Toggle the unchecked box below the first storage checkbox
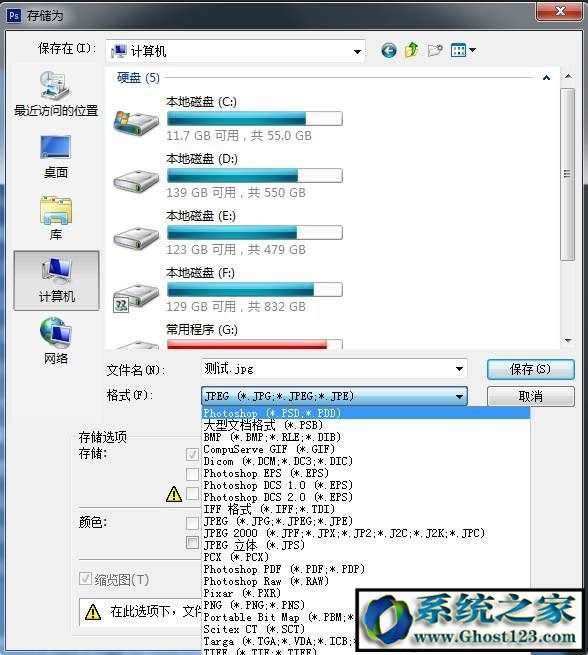The width and height of the screenshot is (588, 655). [x=192, y=474]
